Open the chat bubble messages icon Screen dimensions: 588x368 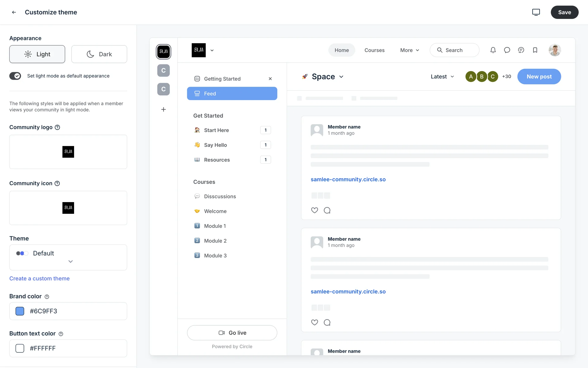507,50
